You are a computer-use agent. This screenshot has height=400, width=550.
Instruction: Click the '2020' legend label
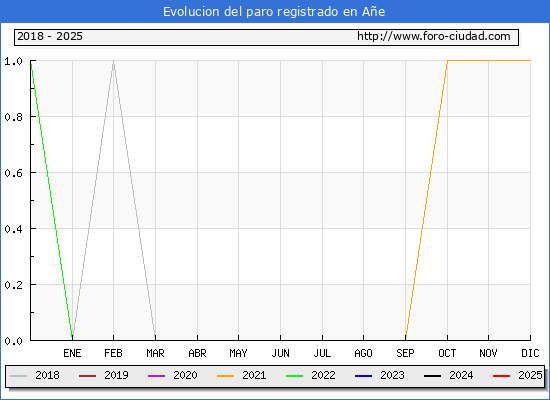(185, 375)
